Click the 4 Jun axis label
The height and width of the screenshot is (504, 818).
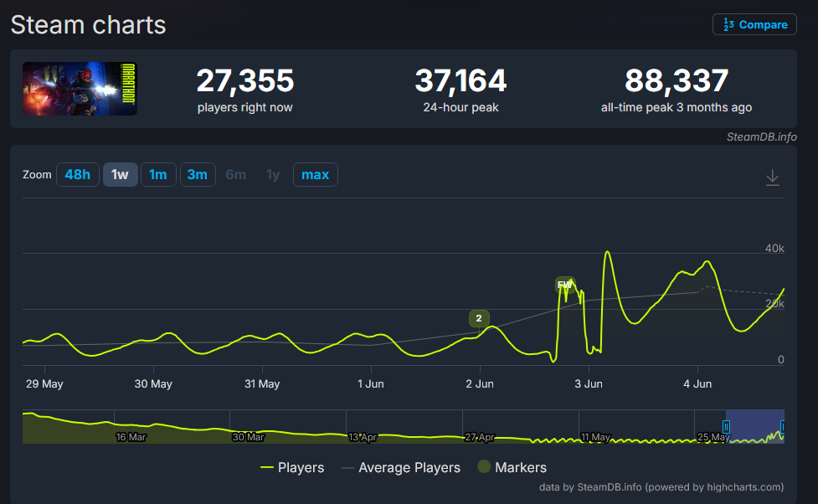pyautogui.click(x=697, y=384)
